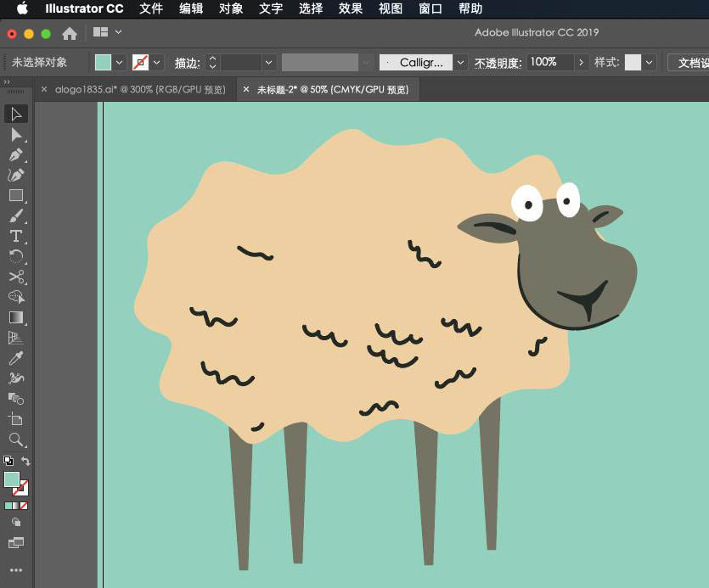Select the Pen tool
Viewport: 709px width, 588px height.
pos(16,155)
